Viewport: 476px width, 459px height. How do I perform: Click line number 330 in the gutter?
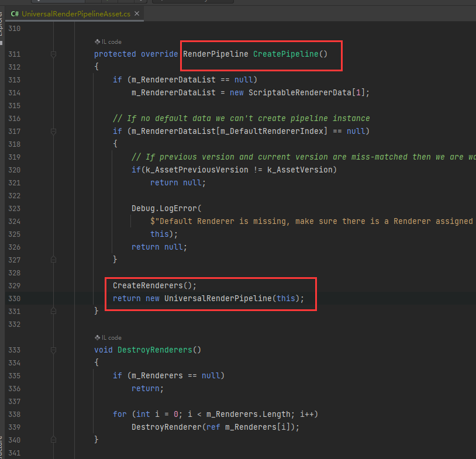pos(14,299)
